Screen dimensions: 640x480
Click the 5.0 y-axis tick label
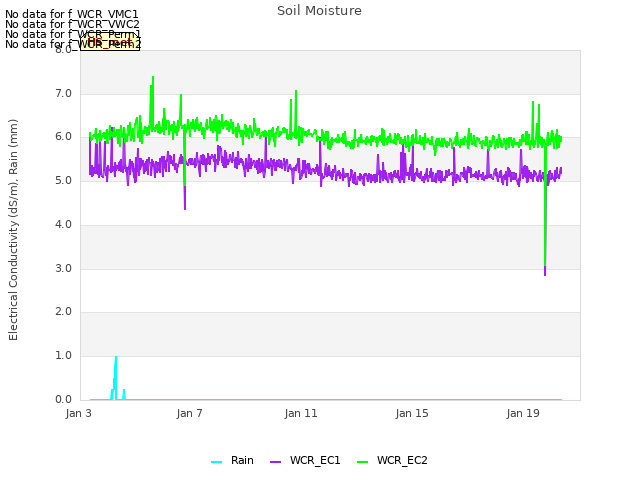click(x=63, y=180)
